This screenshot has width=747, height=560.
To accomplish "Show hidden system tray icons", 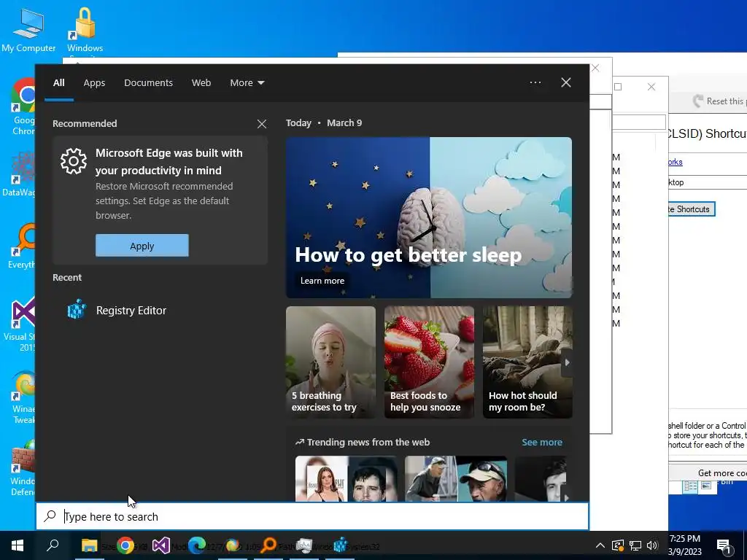I will tap(600, 545).
